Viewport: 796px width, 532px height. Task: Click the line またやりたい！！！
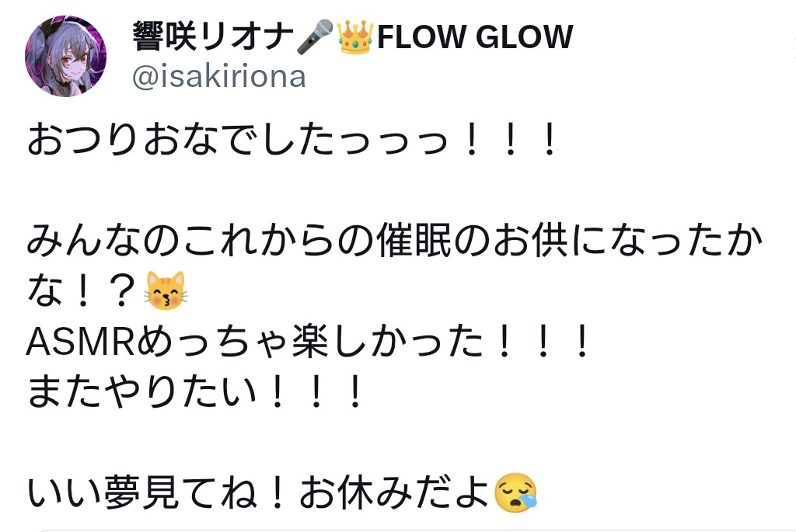(x=194, y=392)
